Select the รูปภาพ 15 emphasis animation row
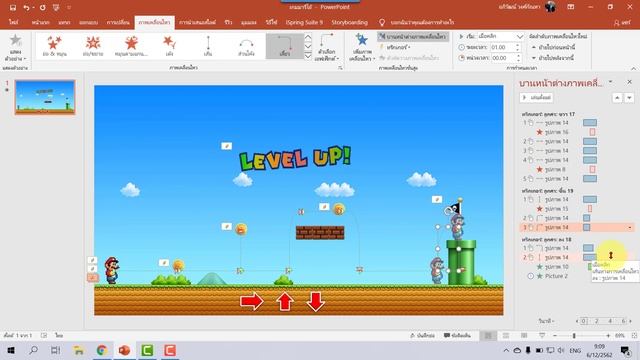The width and height of the screenshot is (640, 360). pyautogui.click(x=577, y=209)
